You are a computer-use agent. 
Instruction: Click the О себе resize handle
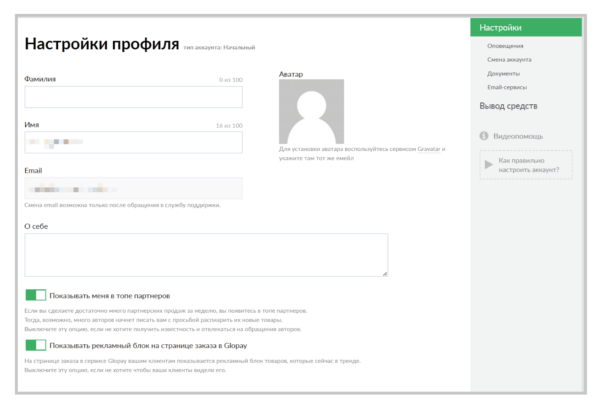tap(385, 274)
